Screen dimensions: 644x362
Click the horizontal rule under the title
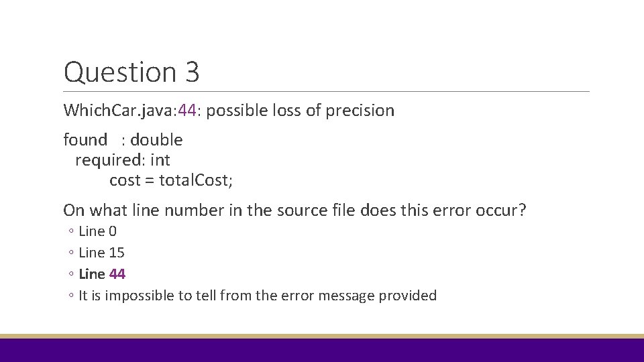pos(326,92)
